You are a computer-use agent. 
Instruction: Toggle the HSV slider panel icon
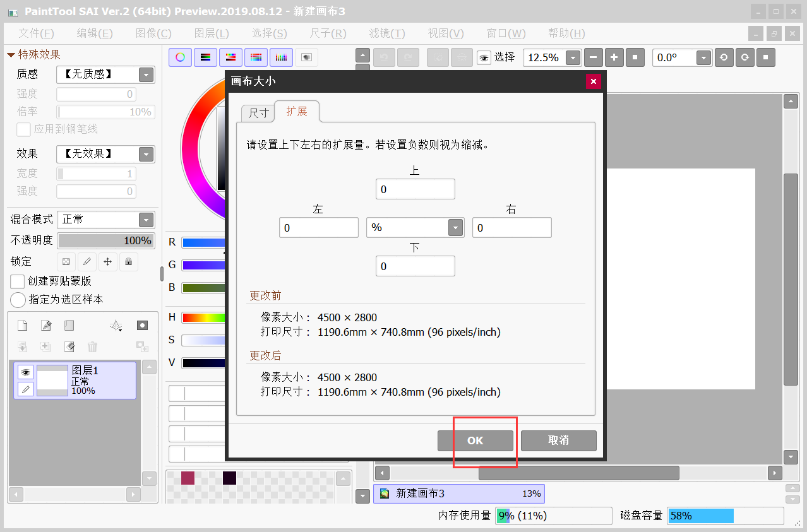pyautogui.click(x=230, y=57)
